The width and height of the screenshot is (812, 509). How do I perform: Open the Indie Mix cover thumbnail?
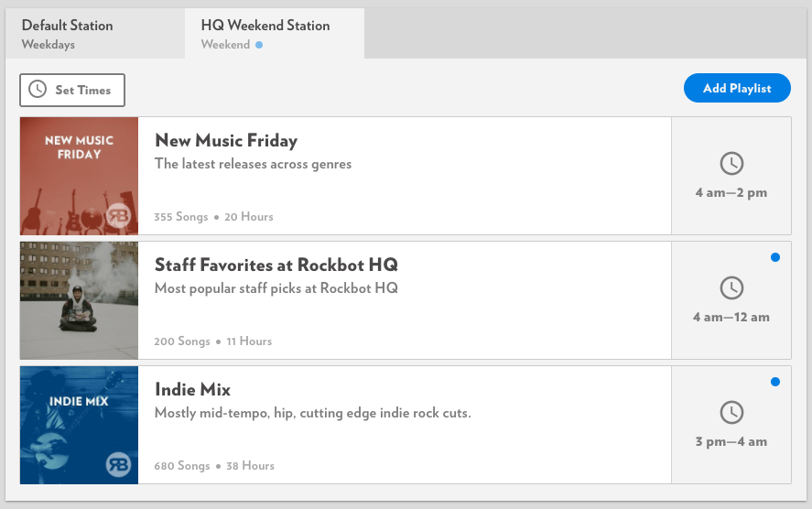point(80,425)
